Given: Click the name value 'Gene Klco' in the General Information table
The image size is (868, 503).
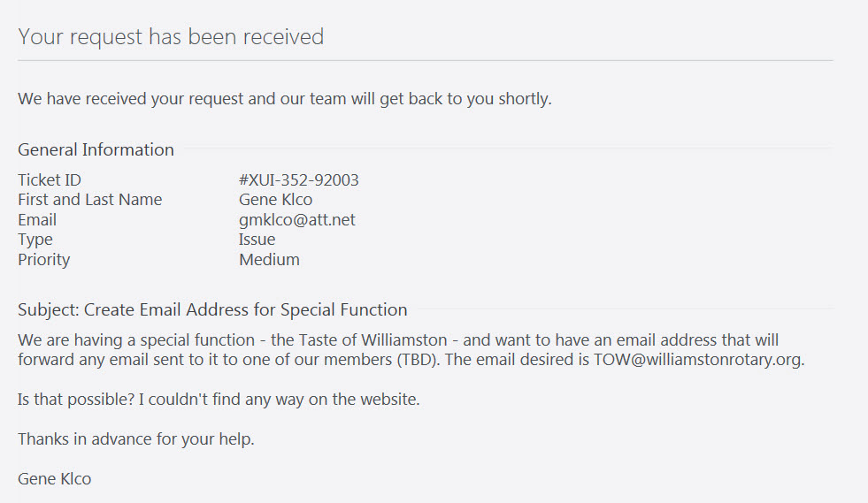Looking at the screenshot, I should tap(275, 200).
